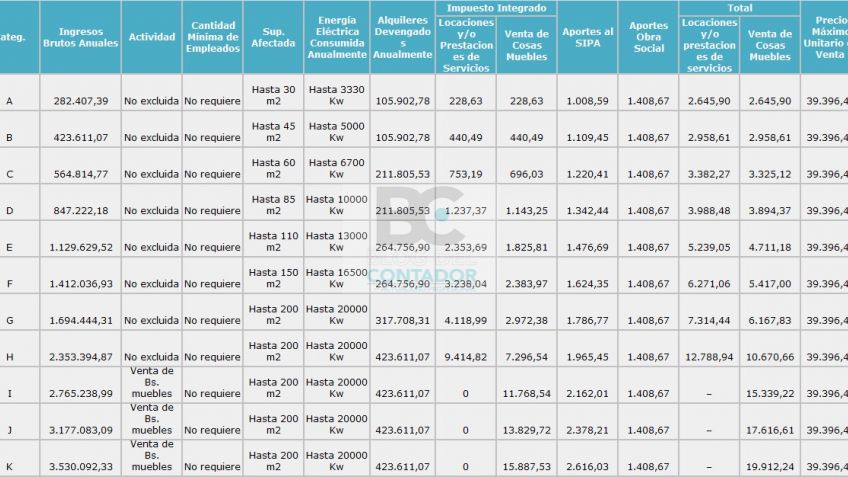Click the value 15.887,53
Screen dimensions: 848x477
tap(526, 467)
